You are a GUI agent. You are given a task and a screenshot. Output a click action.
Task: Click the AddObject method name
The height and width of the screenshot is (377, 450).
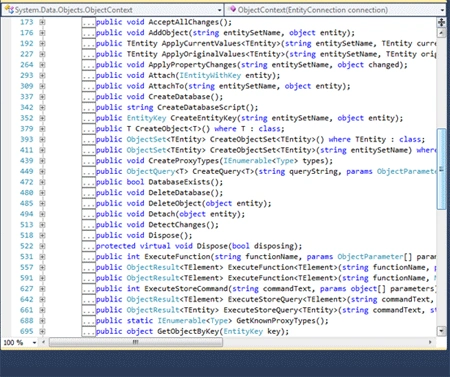point(168,33)
